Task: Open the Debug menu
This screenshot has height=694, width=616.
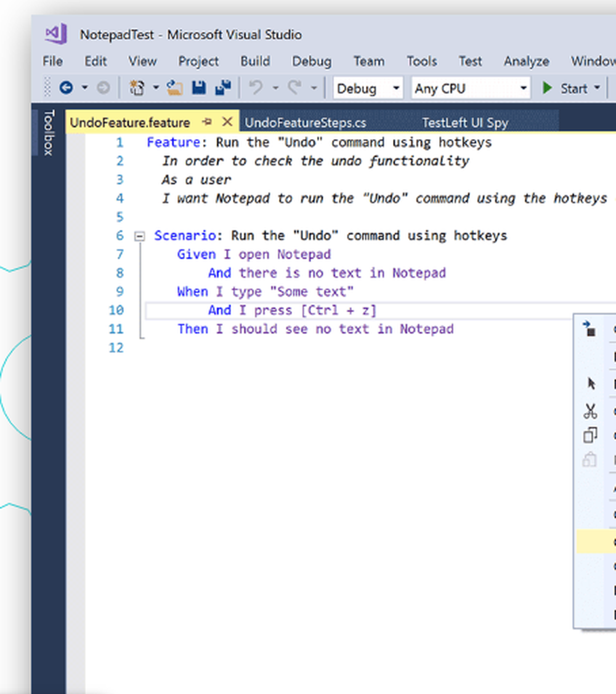Action: tap(312, 61)
